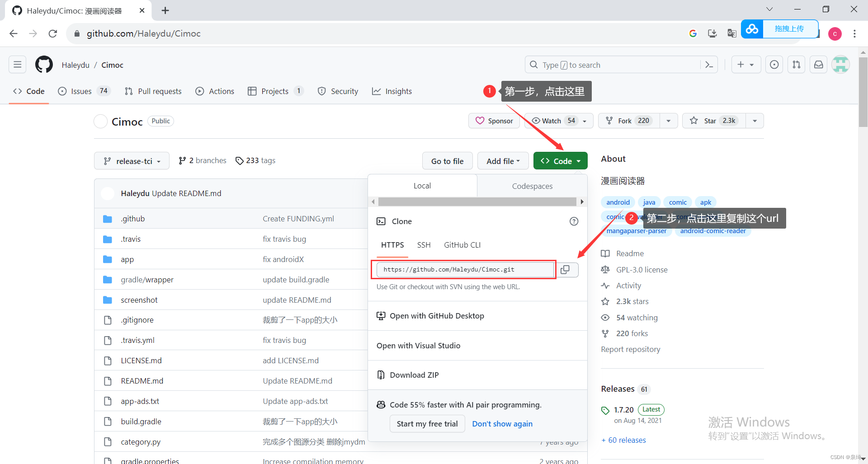The width and height of the screenshot is (868, 464).
Task: Click the page vertical scrollbar thumb
Action: pos(863,92)
